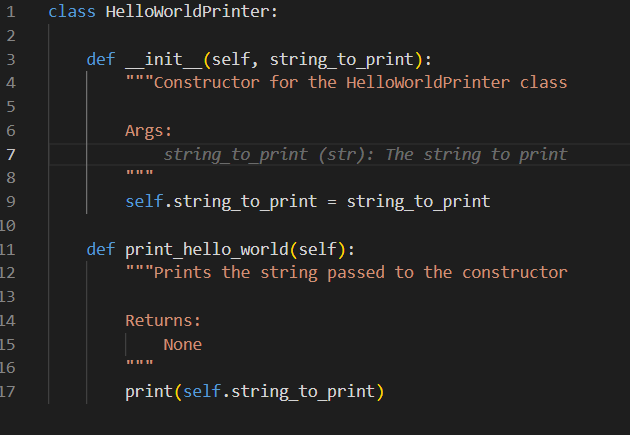Click line number 7 in the gutter

click(x=10, y=154)
